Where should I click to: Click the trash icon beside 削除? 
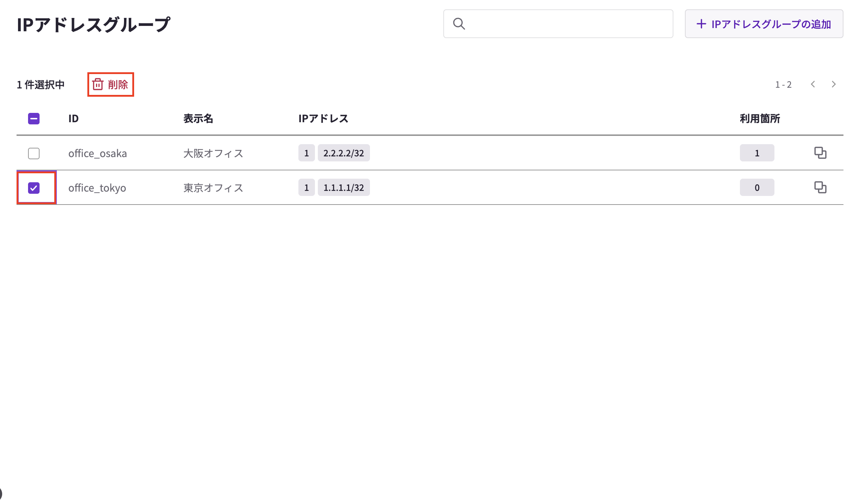point(98,84)
